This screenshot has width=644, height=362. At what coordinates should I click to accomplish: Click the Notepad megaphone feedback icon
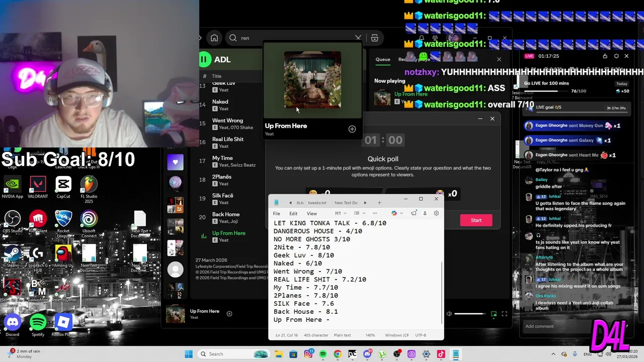[x=414, y=213]
